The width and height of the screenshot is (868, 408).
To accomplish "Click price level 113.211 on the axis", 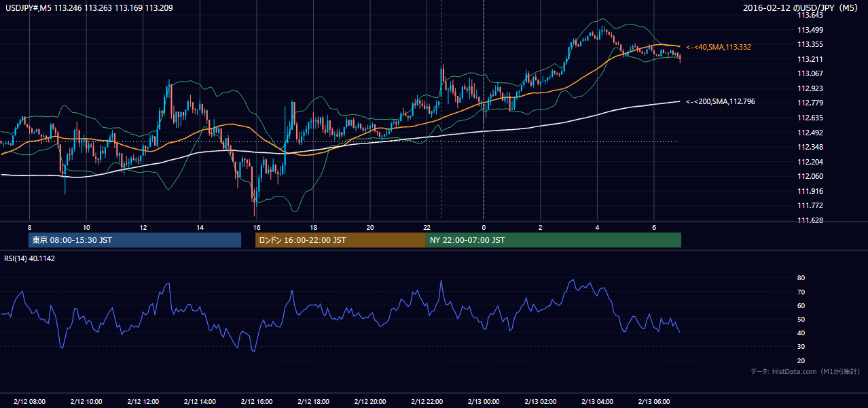I will 810,59.
